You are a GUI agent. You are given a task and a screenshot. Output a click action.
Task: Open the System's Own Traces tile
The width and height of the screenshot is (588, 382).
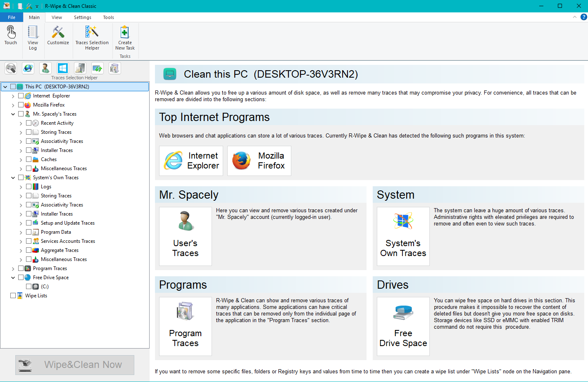tap(403, 236)
